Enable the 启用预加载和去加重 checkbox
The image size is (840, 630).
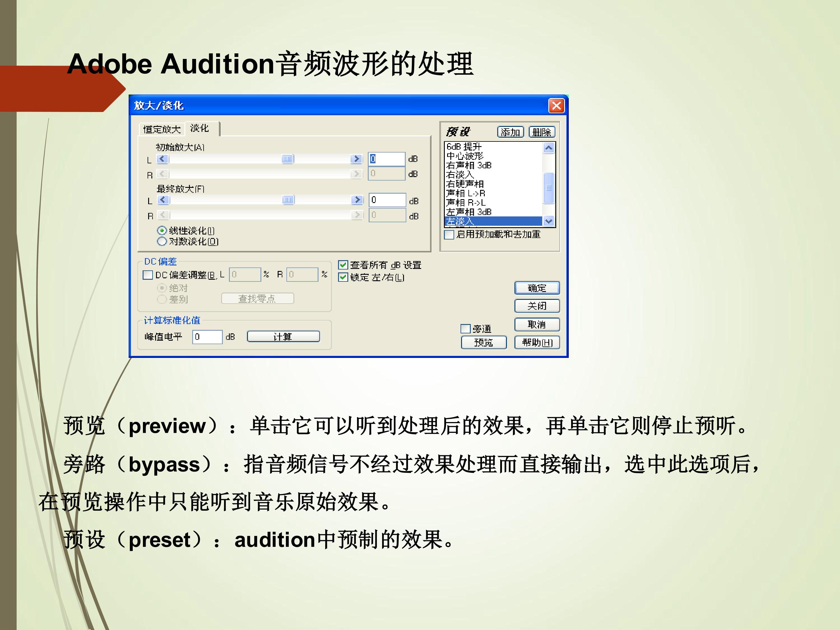(x=449, y=235)
